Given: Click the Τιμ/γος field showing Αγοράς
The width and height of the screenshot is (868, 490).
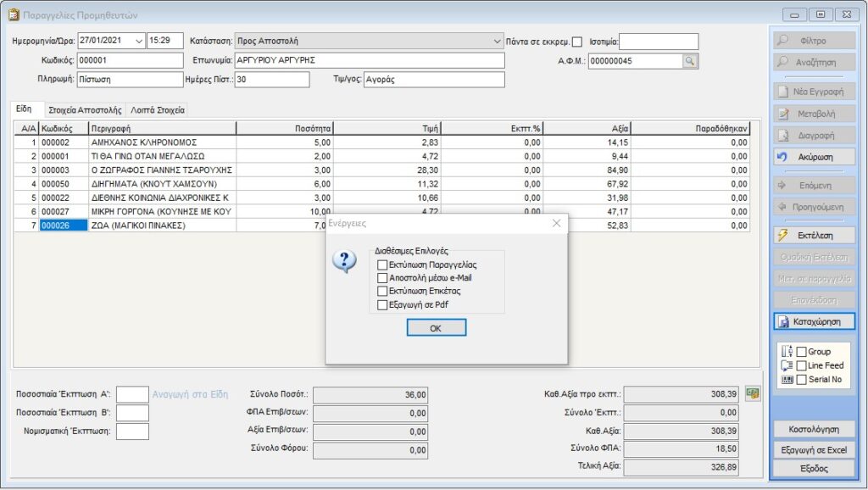Looking at the screenshot, I should tap(434, 79).
